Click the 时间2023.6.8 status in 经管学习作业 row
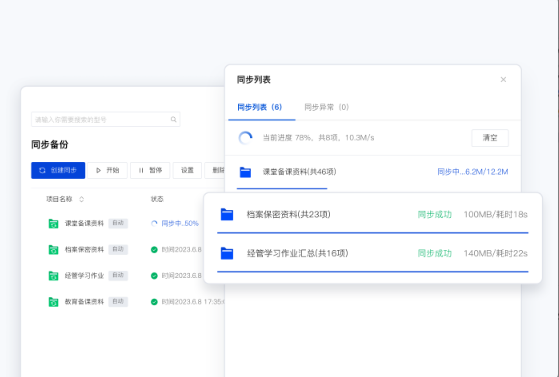 point(181,276)
